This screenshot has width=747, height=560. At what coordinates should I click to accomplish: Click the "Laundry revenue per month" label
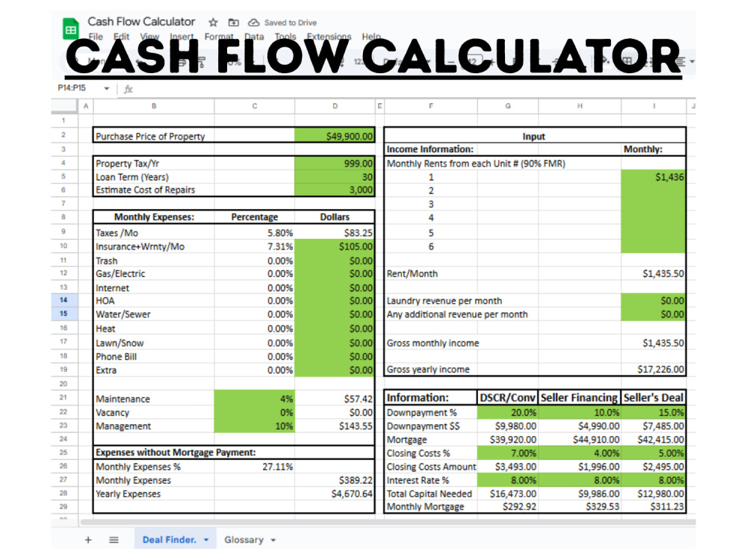click(x=444, y=301)
